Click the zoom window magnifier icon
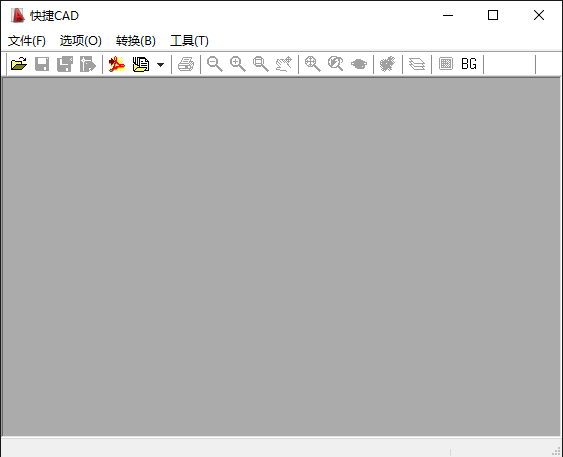This screenshot has width=563, height=457. click(x=261, y=64)
